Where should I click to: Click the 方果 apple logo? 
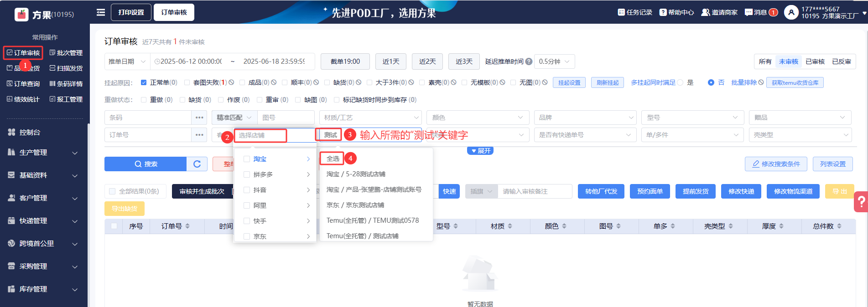[x=21, y=15]
